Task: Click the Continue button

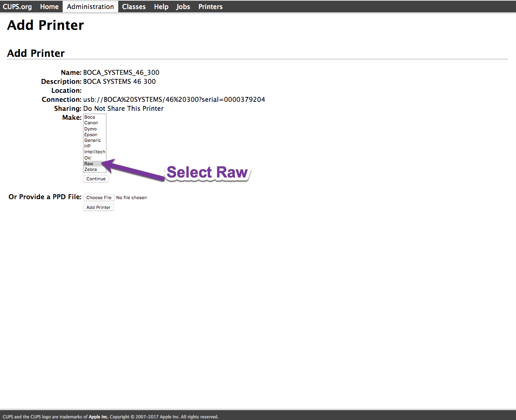Action: pyautogui.click(x=96, y=179)
